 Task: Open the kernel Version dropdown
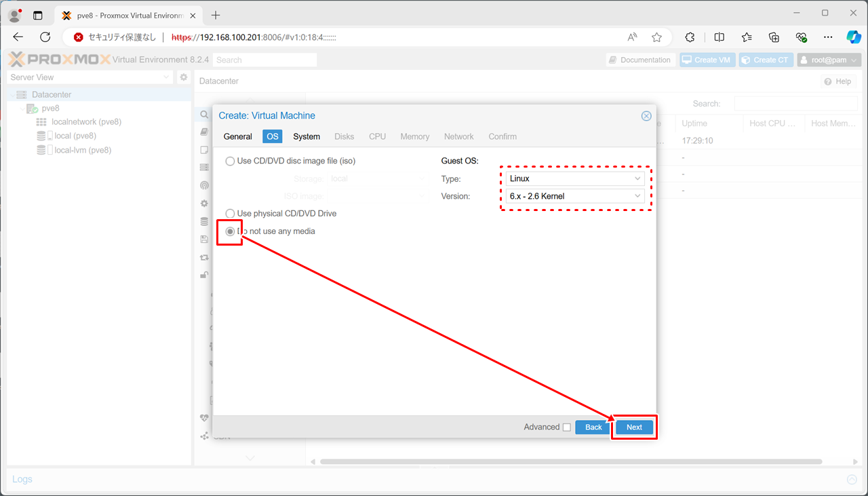(575, 196)
